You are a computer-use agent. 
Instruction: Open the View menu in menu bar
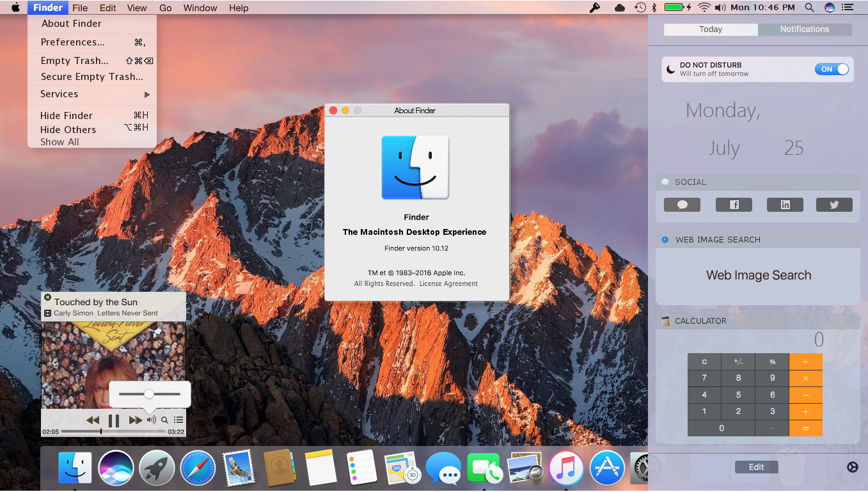tap(137, 8)
